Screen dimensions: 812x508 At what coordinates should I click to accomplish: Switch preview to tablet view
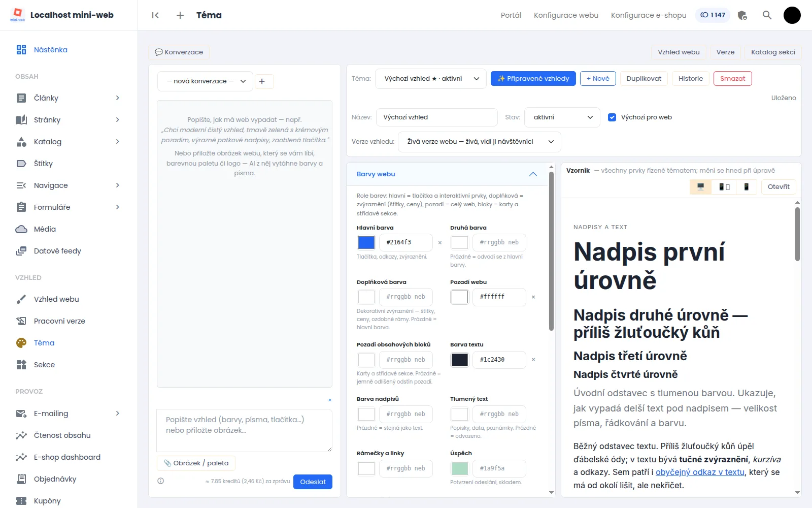point(724,187)
